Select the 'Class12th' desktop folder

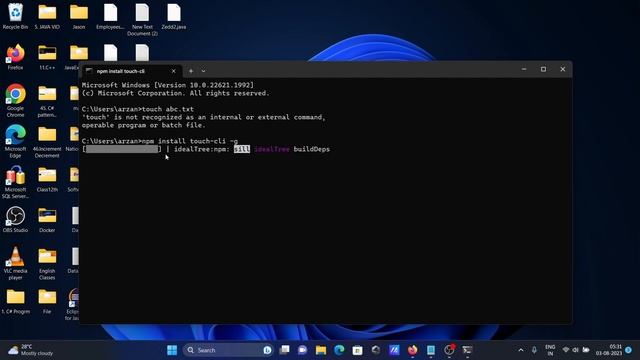pyautogui.click(x=47, y=179)
